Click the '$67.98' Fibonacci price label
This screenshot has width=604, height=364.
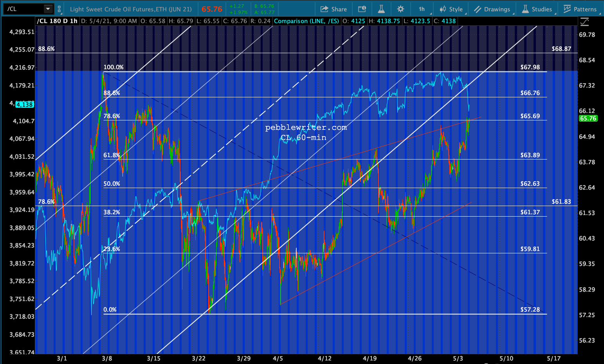[530, 67]
